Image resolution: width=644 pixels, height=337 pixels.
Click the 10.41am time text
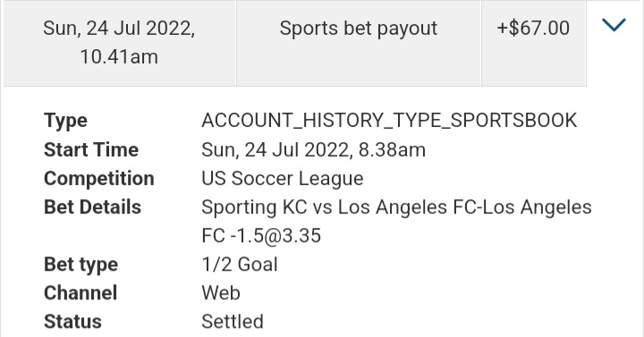[x=119, y=57]
